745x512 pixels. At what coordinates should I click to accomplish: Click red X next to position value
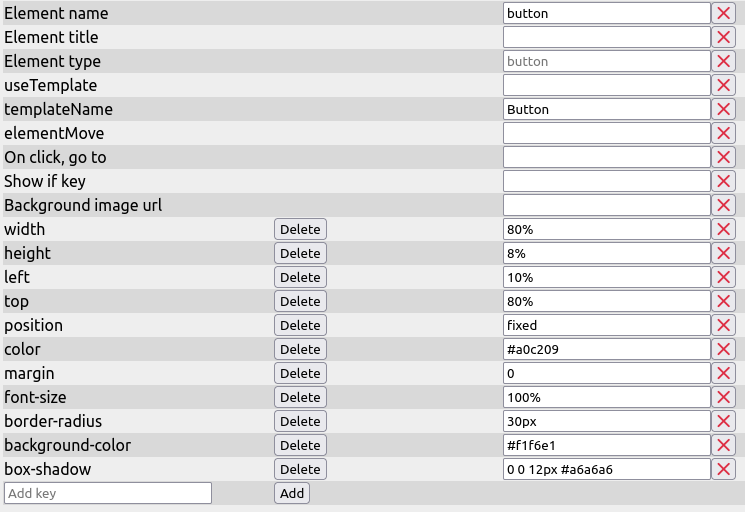[723, 325]
